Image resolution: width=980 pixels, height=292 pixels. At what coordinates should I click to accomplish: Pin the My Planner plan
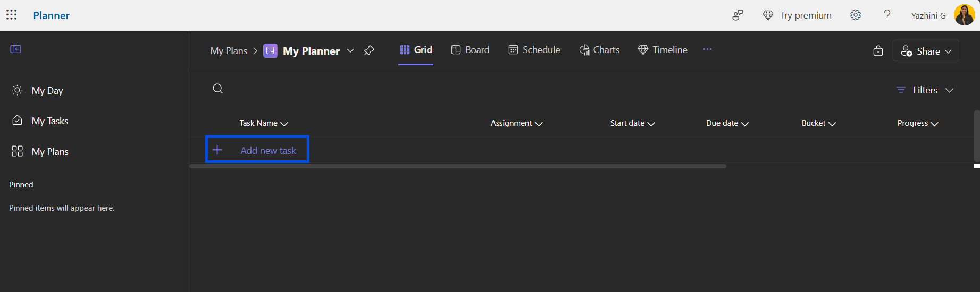pyautogui.click(x=369, y=50)
